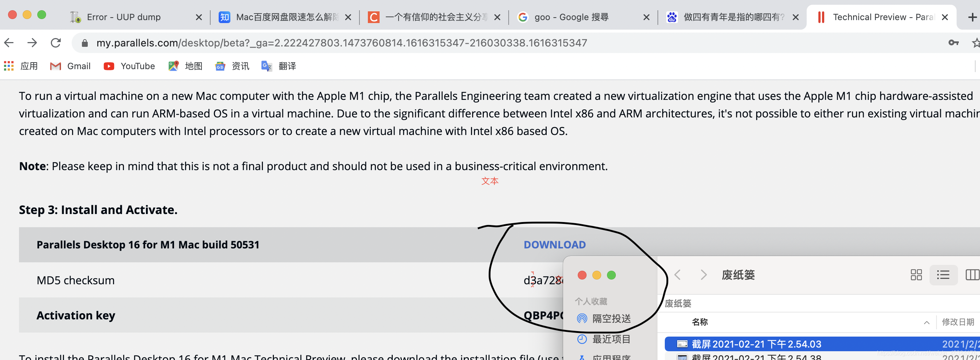Close the 做四有青年 tab
The width and height of the screenshot is (980, 360).
point(795,17)
